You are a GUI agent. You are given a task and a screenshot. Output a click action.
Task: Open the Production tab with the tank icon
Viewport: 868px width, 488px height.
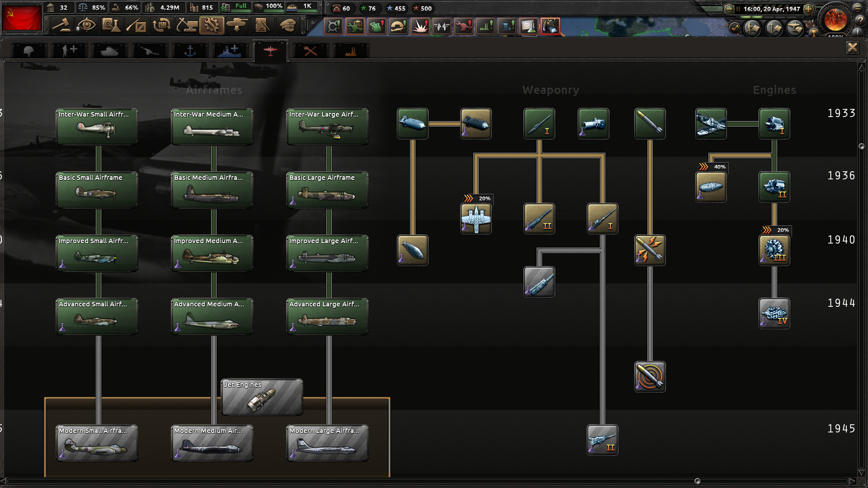[238, 26]
